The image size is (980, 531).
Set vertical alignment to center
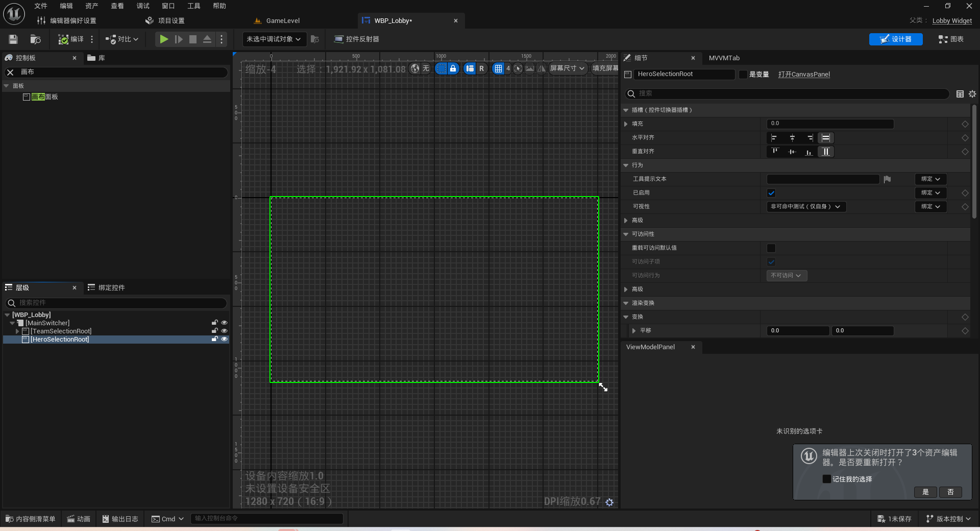click(792, 152)
